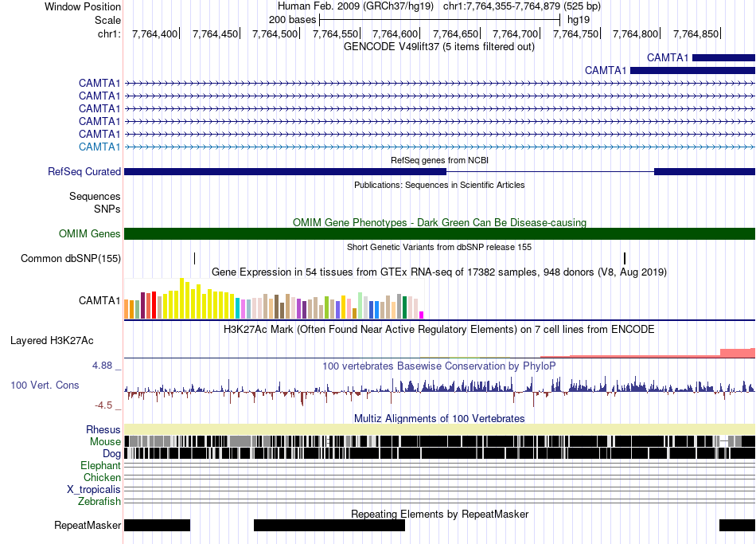The image size is (756, 544).
Task: Click the Mouse alignment label
Action: tap(105, 442)
